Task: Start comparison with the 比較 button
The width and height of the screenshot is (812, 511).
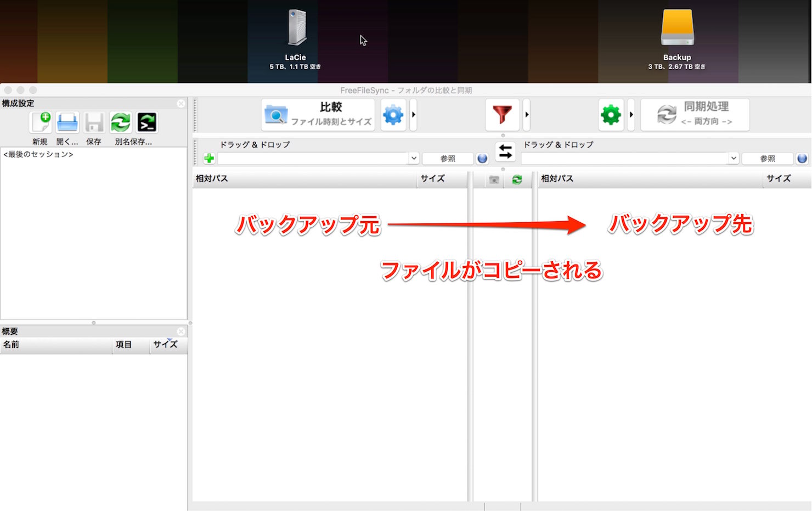Action: click(x=318, y=115)
